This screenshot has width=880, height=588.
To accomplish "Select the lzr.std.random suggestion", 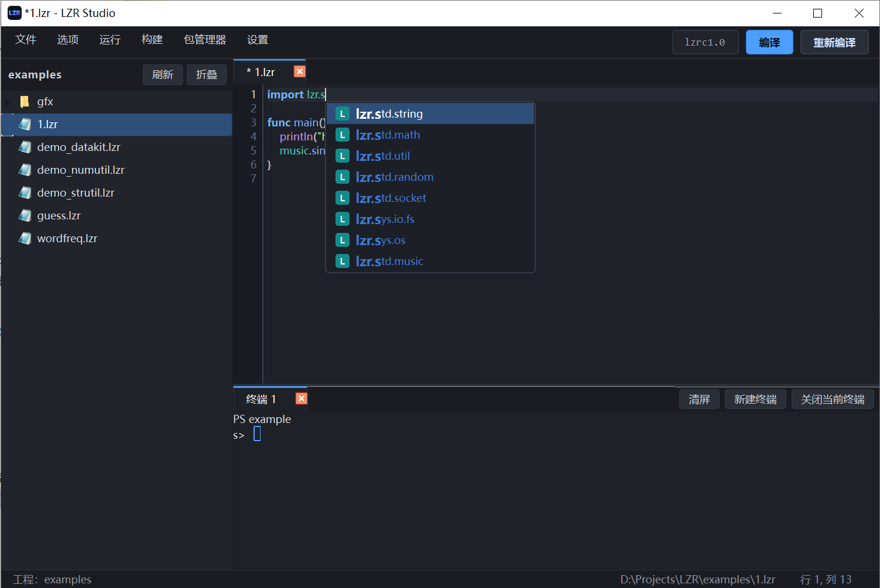I will [430, 177].
